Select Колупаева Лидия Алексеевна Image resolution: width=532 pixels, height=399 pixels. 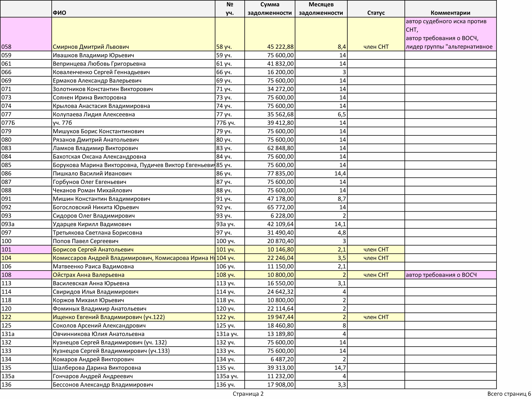tap(94, 114)
